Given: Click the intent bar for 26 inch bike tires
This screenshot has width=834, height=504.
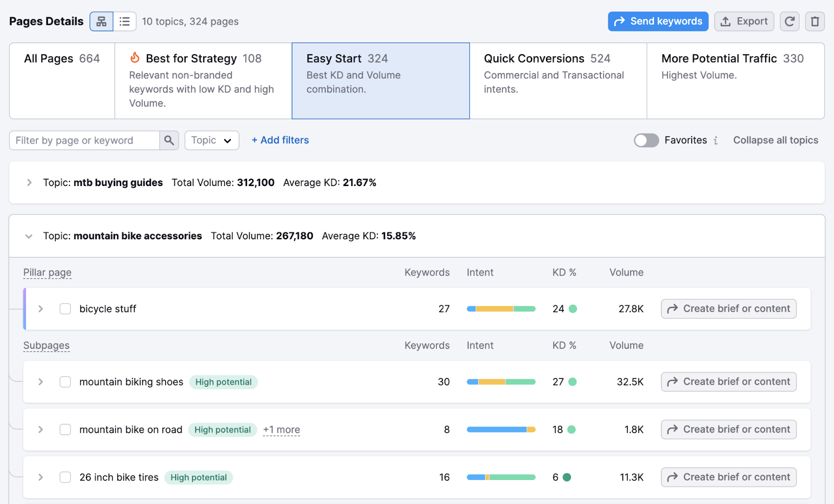Looking at the screenshot, I should (501, 477).
